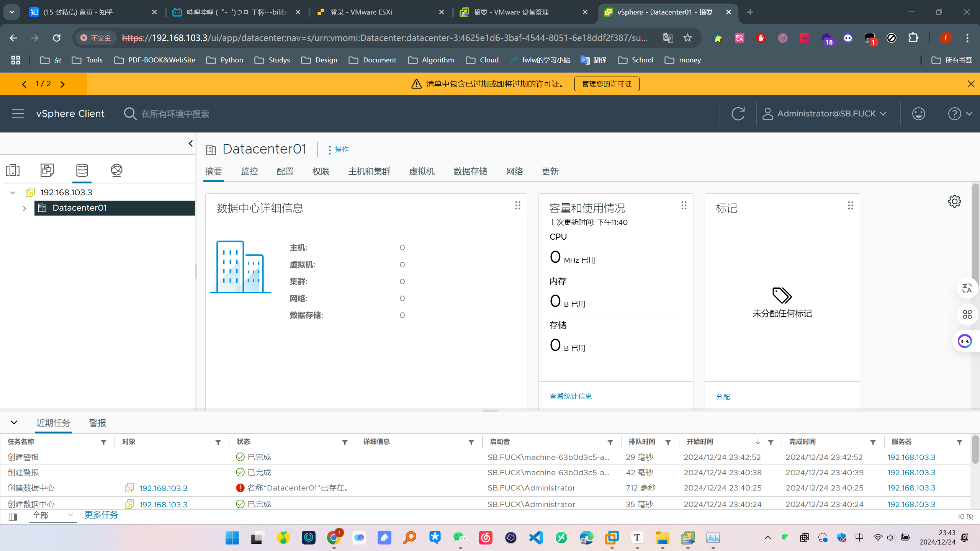Dismiss the license warning banner
This screenshot has height=551, width=980.
pyautogui.click(x=970, y=84)
